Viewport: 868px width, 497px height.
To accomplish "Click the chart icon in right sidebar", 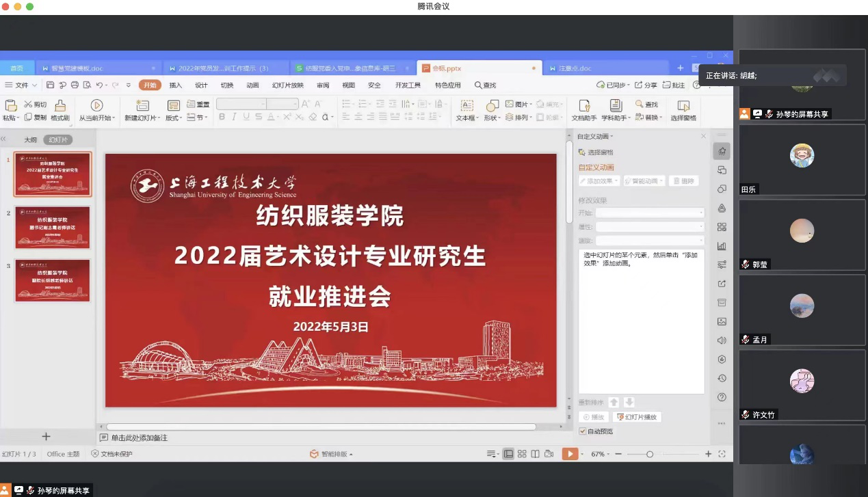I will [722, 246].
